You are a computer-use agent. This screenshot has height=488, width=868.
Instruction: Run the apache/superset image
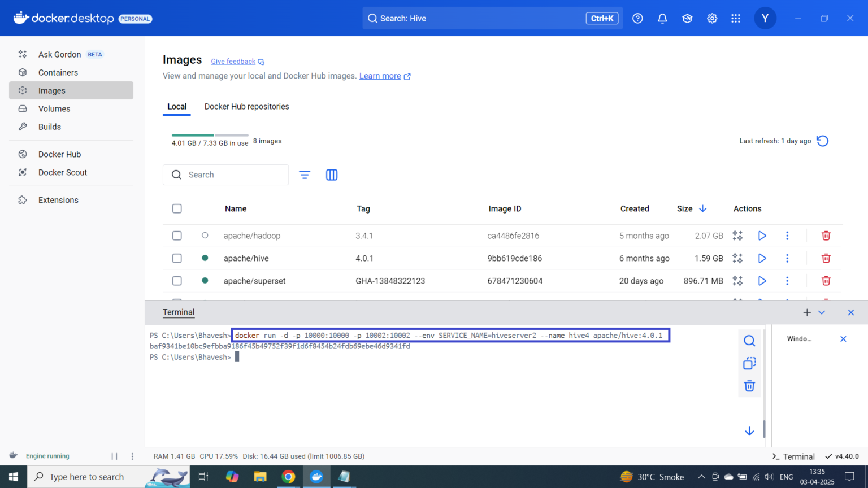click(x=762, y=281)
